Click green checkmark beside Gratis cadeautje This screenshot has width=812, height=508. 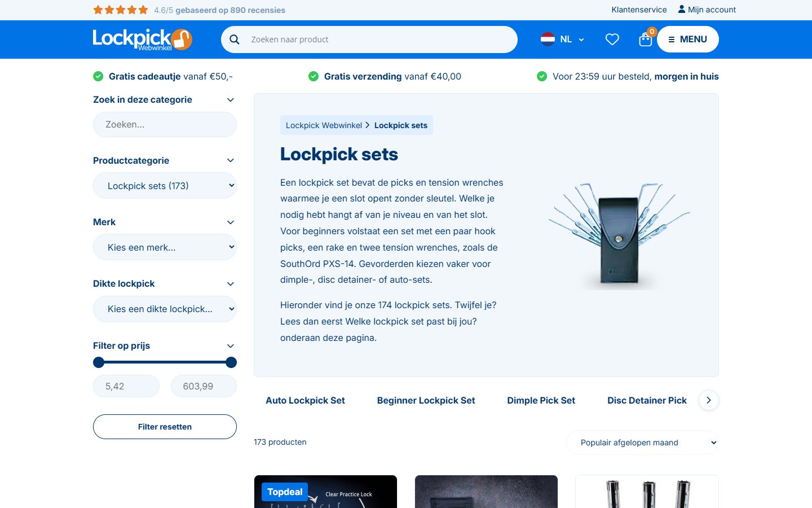tap(98, 76)
